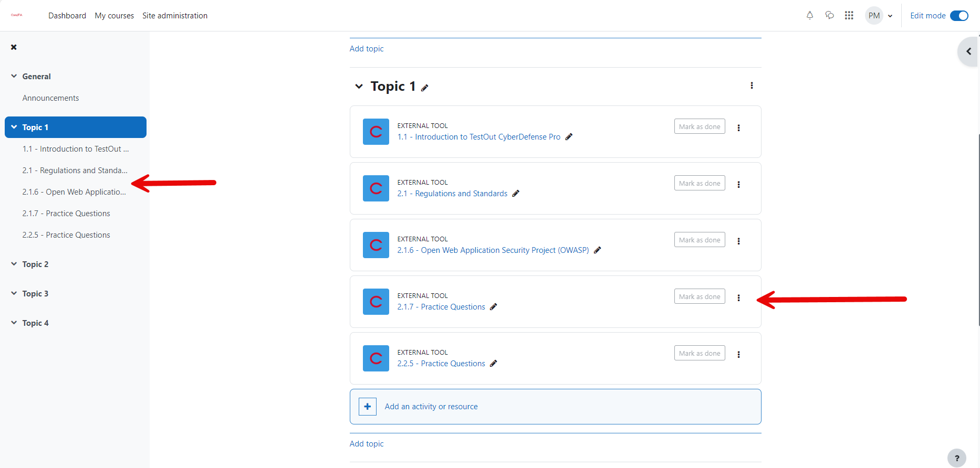Open 2.1.7 Practice Questions activity link

(441, 307)
